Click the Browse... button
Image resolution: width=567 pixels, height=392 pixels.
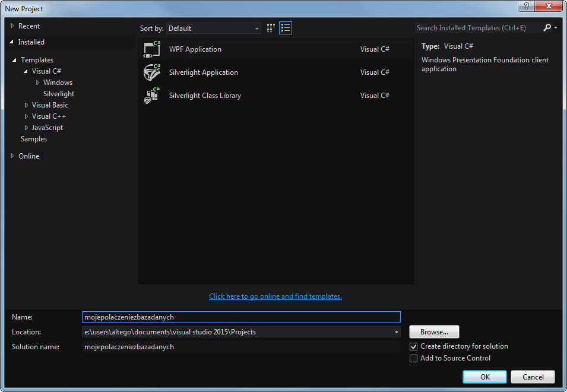434,332
